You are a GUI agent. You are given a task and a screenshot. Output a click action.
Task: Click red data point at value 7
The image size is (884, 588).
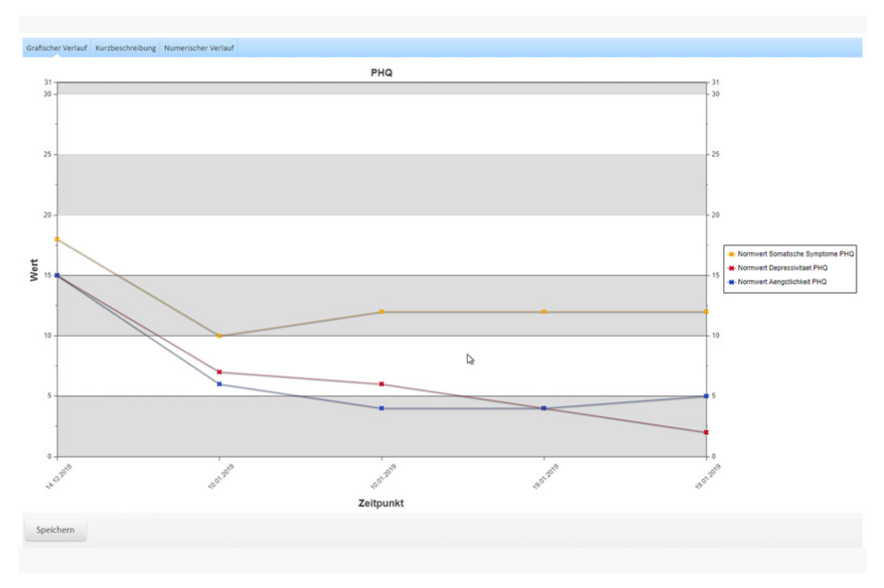tap(219, 372)
